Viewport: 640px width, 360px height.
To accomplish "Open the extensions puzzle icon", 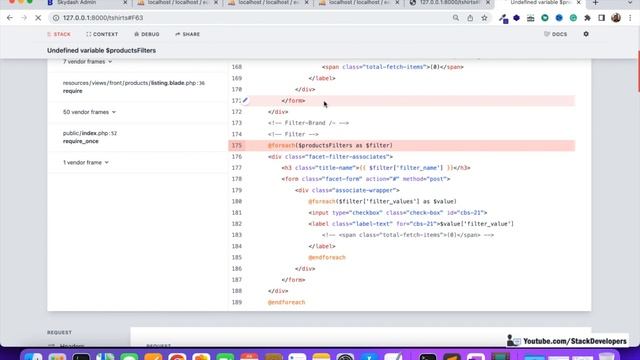I will pyautogui.click(x=587, y=18).
